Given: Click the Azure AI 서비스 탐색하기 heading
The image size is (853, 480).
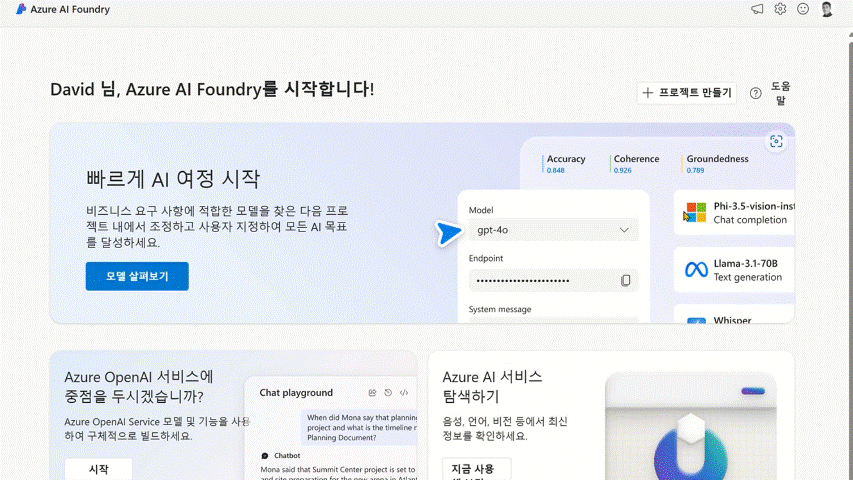Looking at the screenshot, I should point(492,386).
